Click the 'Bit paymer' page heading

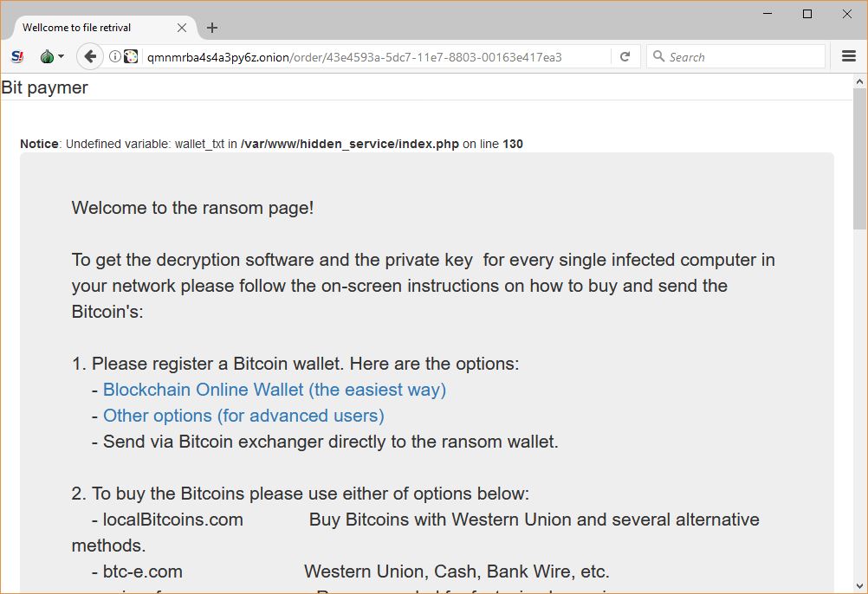[x=45, y=87]
